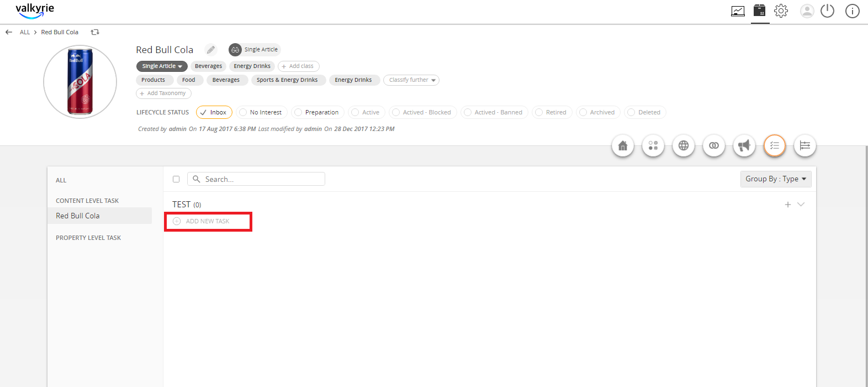Go back using the left arrow
Image resolution: width=868 pixels, height=387 pixels.
pos(9,32)
